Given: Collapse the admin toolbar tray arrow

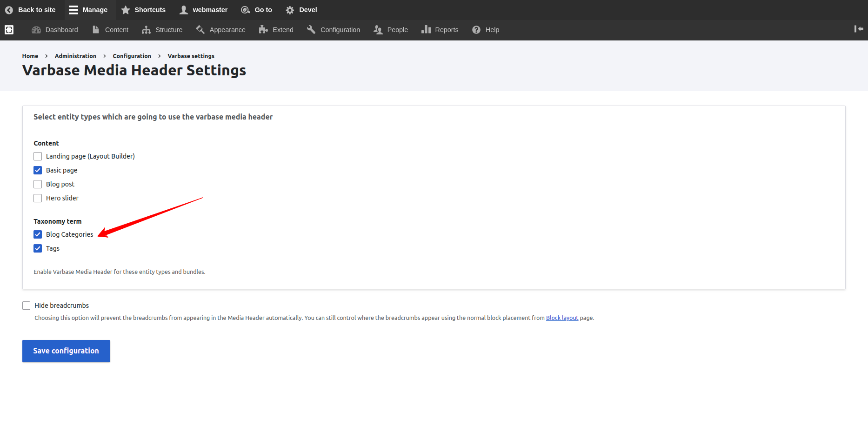Looking at the screenshot, I should coord(858,29).
